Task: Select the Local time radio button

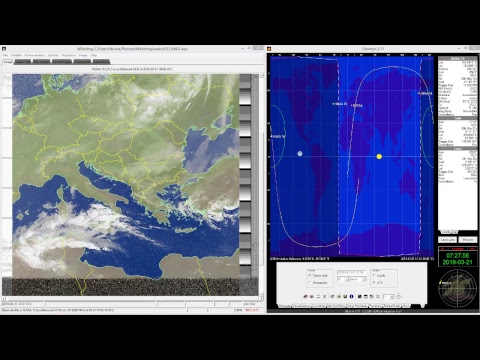Action: point(374,275)
